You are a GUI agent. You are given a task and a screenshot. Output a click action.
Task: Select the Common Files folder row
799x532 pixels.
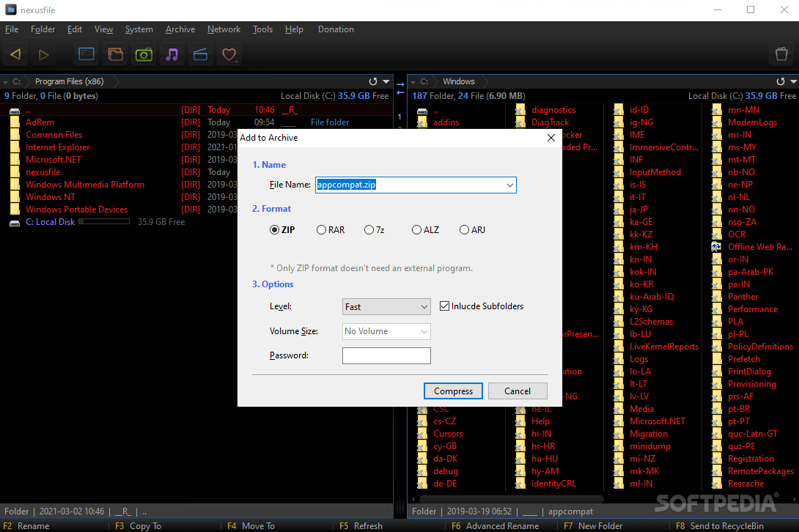pyautogui.click(x=196, y=135)
